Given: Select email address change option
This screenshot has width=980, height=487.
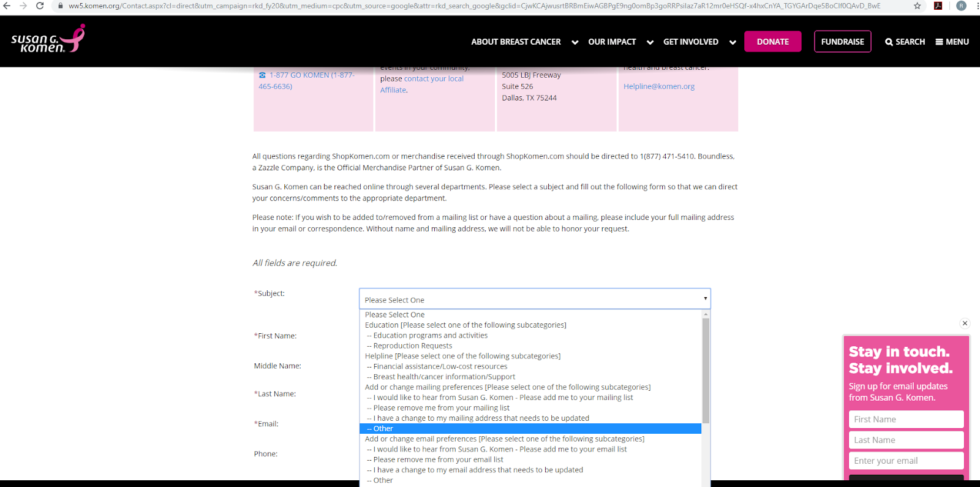Looking at the screenshot, I should (x=530, y=470).
